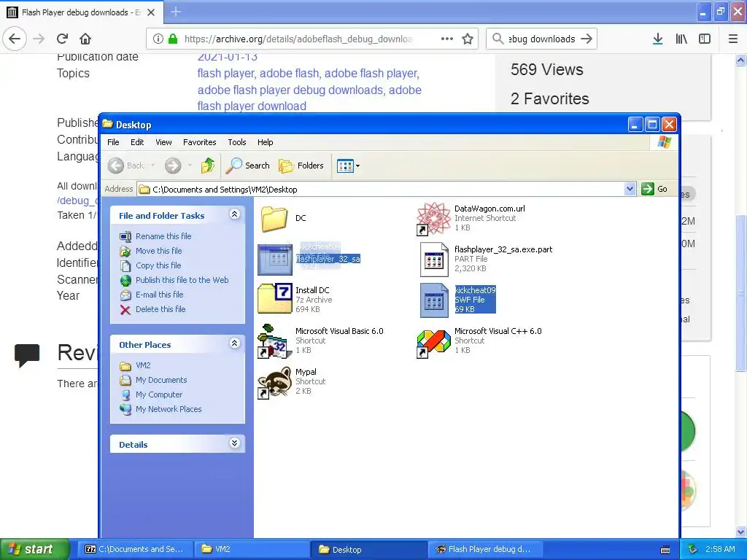
Task: Click Rename this file
Action: click(x=163, y=236)
